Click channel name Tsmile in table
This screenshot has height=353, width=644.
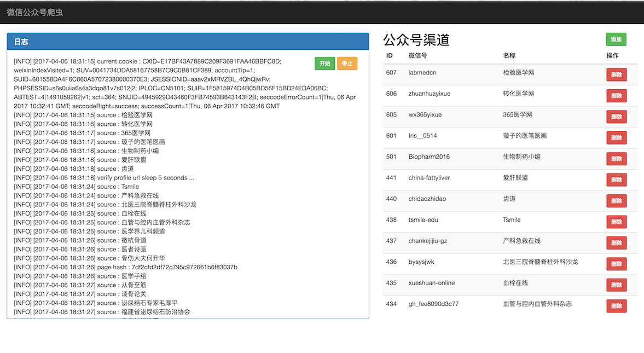[x=512, y=220]
